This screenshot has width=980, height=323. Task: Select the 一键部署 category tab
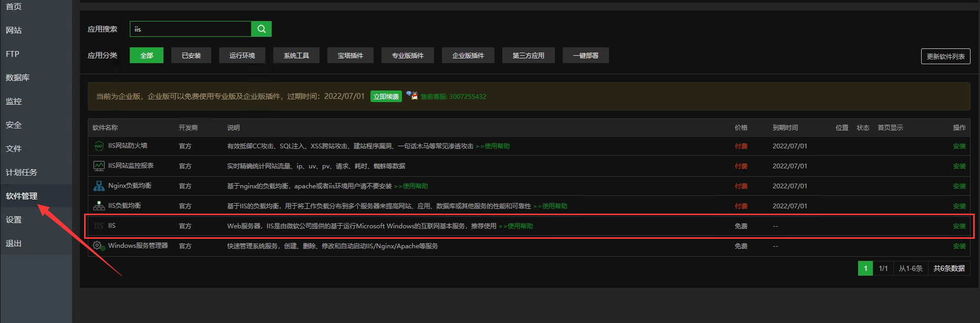pyautogui.click(x=586, y=55)
